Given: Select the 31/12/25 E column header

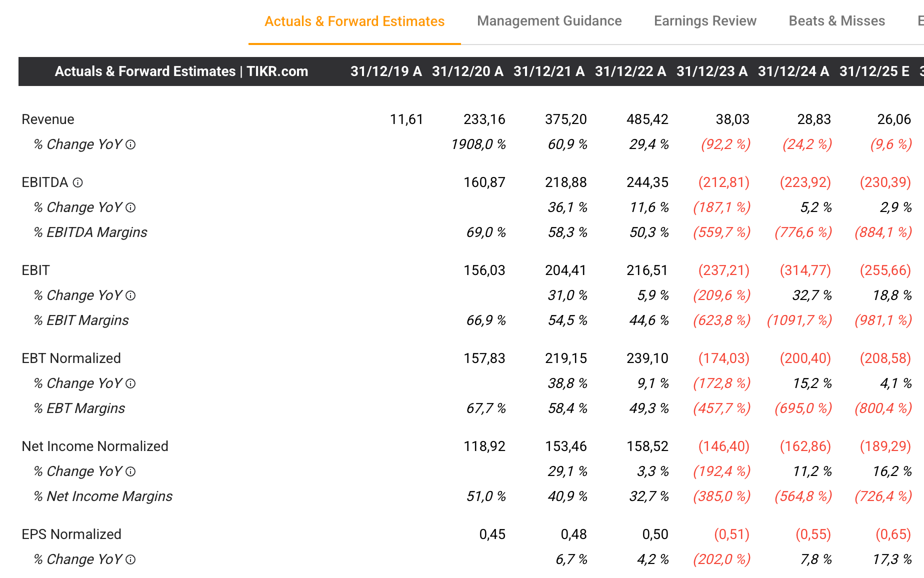Looking at the screenshot, I should coord(874,71).
